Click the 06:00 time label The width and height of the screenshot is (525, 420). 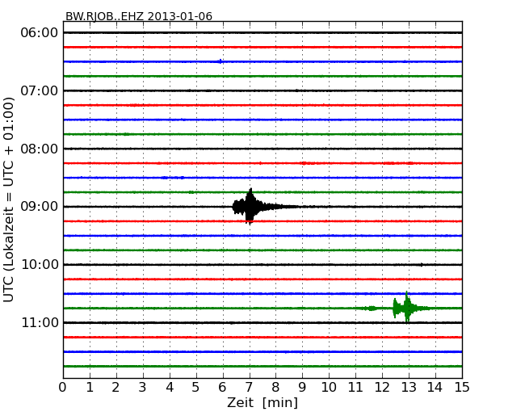pyautogui.click(x=40, y=33)
